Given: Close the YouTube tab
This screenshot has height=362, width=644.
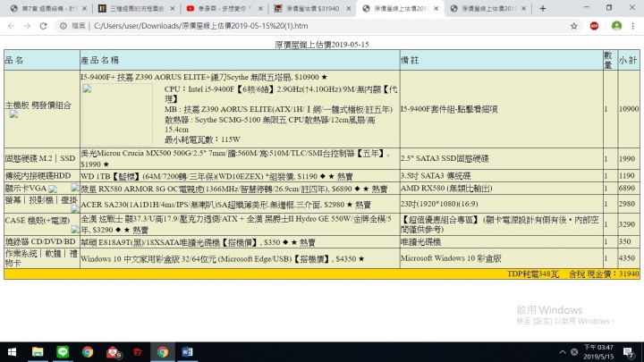Looking at the screenshot, I should click(260, 9).
